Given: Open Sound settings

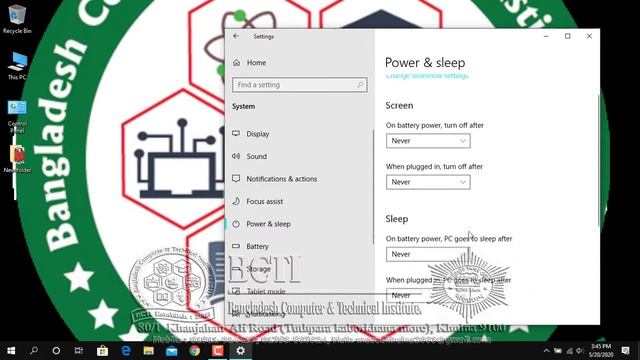Looking at the screenshot, I should (256, 156).
